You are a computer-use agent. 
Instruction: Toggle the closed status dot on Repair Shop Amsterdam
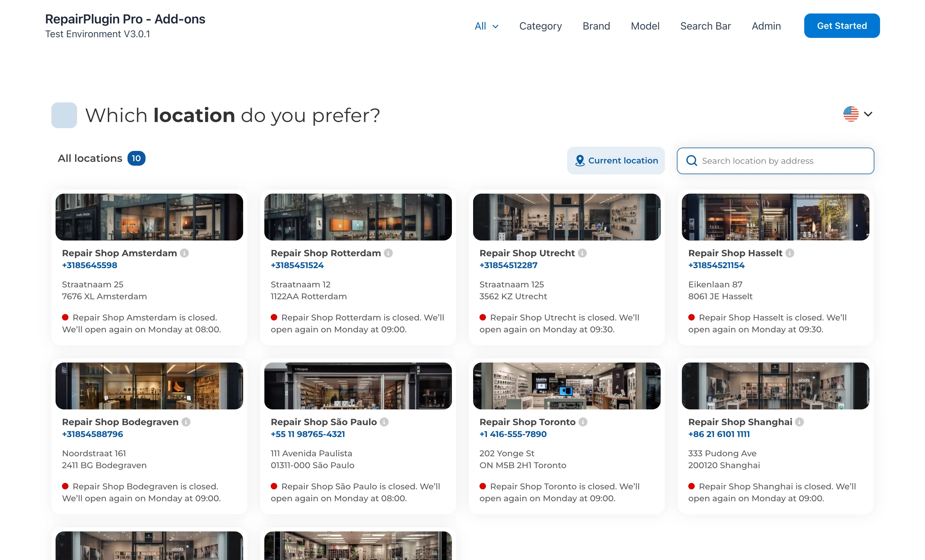pos(65,317)
